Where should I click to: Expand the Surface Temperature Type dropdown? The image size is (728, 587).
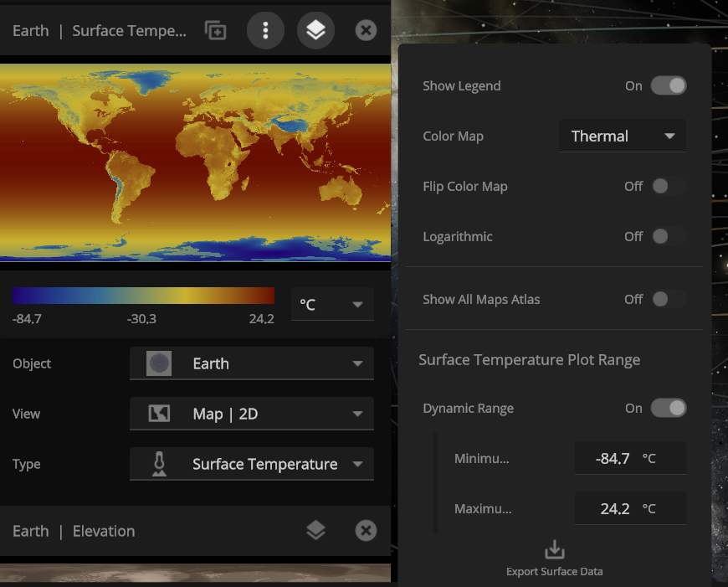click(x=252, y=464)
